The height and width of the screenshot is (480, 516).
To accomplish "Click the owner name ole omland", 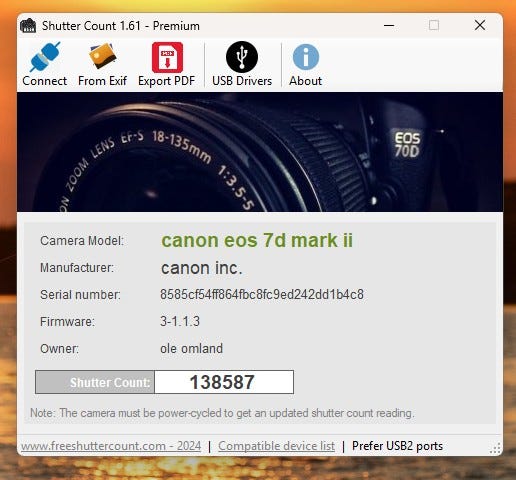I will [x=191, y=349].
